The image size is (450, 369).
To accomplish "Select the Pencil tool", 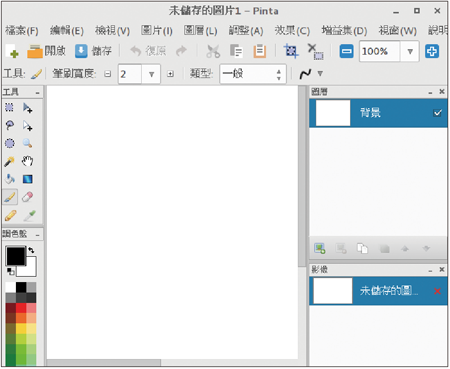I will [10, 215].
